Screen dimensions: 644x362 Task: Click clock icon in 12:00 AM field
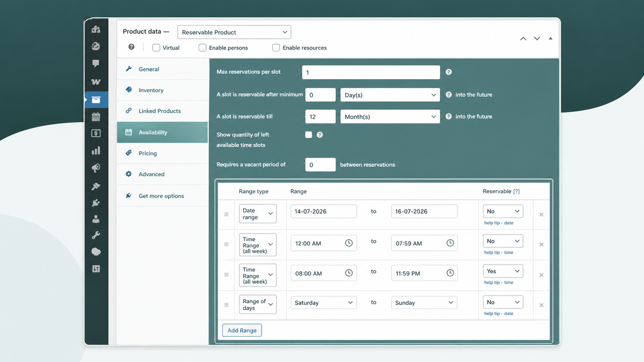[x=349, y=243]
